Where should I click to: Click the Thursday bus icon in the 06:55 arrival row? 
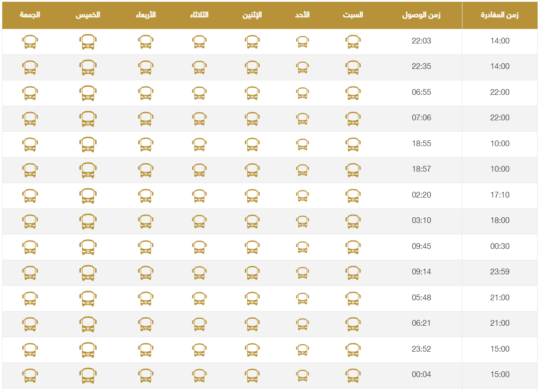[x=88, y=93]
